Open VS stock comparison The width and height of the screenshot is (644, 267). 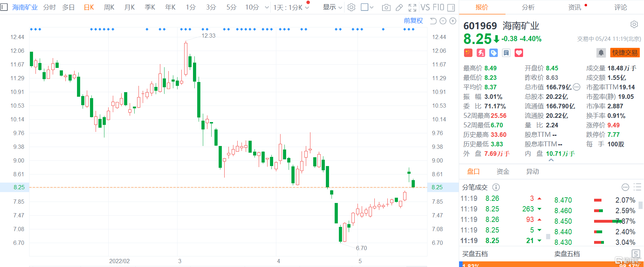pyautogui.click(x=425, y=7)
